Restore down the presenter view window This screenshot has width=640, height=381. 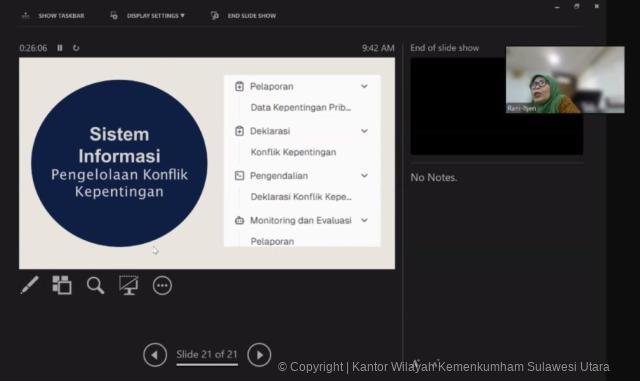[577, 6]
